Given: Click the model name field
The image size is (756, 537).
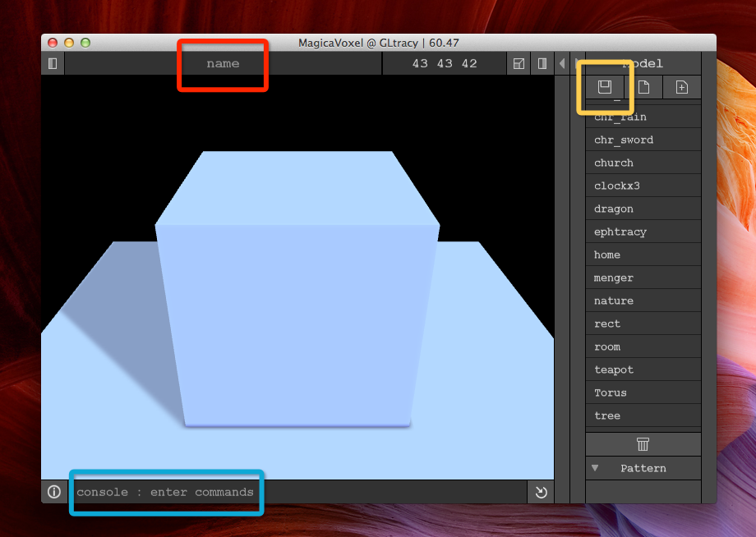Looking at the screenshot, I should [x=223, y=63].
